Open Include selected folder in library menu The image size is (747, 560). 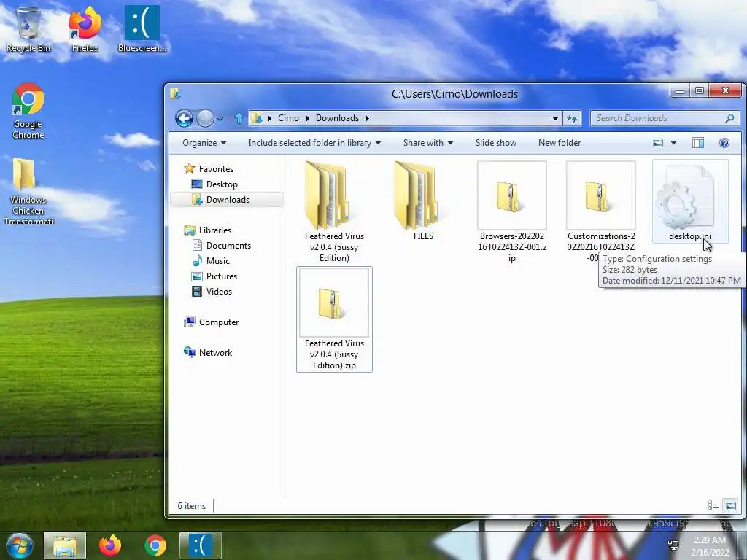(x=314, y=143)
